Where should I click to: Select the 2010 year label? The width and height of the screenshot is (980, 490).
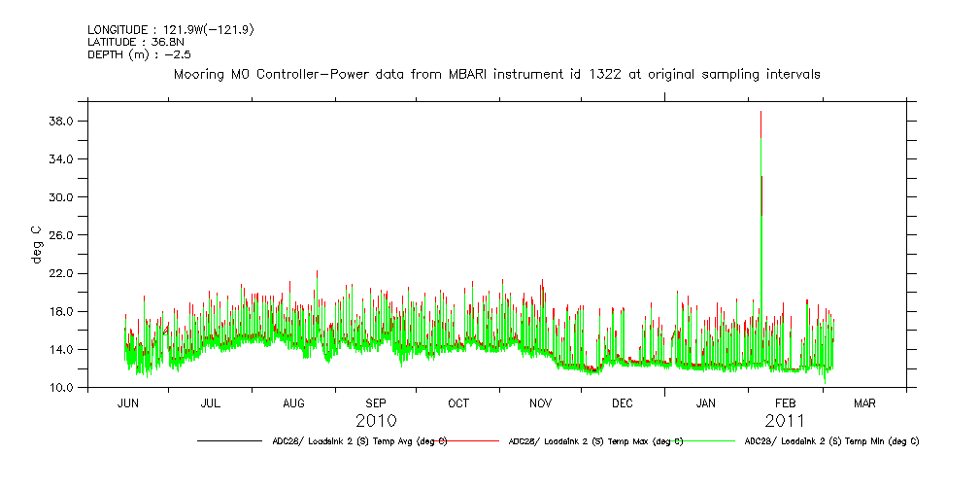375,422
